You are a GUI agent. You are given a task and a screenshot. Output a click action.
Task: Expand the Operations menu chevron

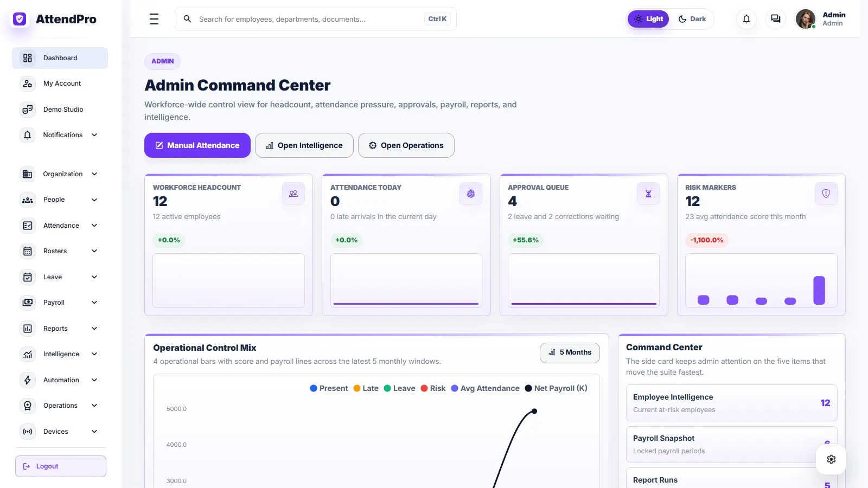pos(94,406)
